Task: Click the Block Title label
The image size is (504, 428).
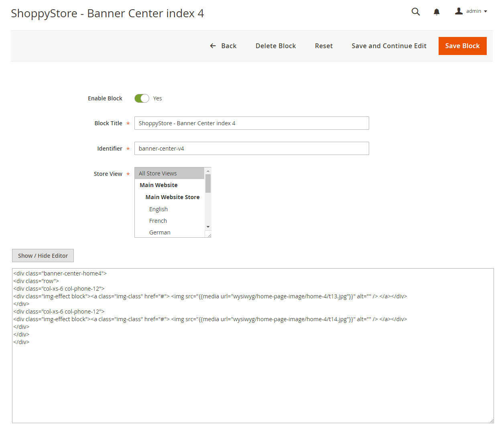Action: point(108,123)
